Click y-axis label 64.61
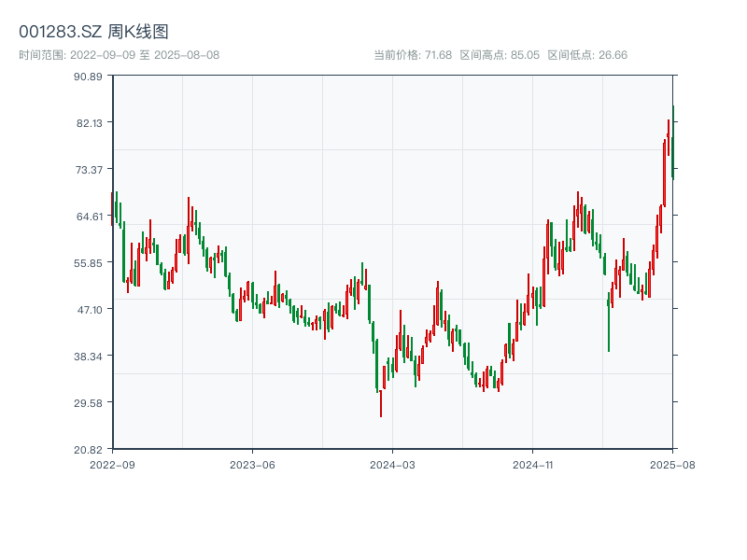Image resolution: width=747 pixels, height=560 pixels. 90,217
